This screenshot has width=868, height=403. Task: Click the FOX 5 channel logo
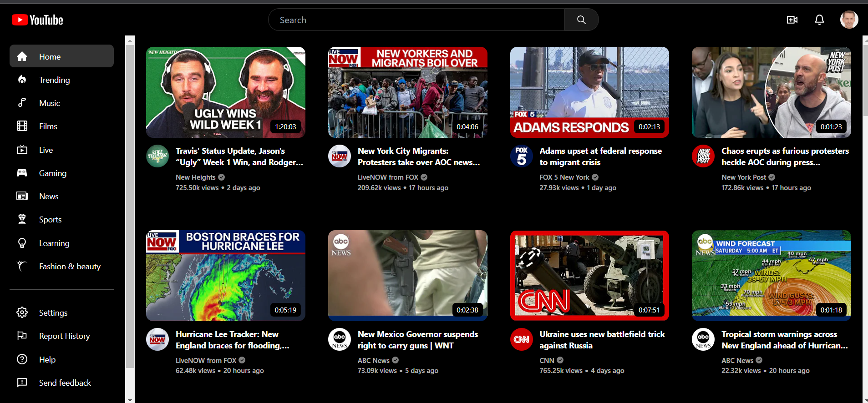[521, 156]
